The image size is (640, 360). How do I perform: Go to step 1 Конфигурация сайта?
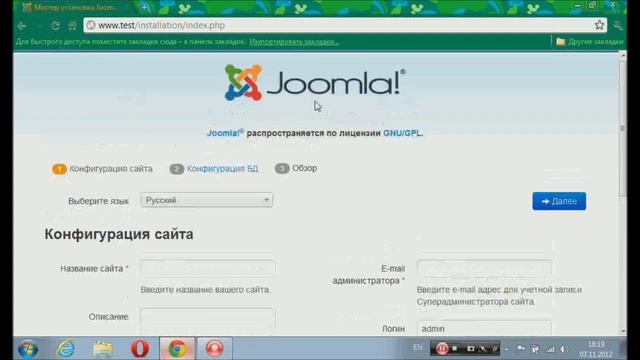102,169
